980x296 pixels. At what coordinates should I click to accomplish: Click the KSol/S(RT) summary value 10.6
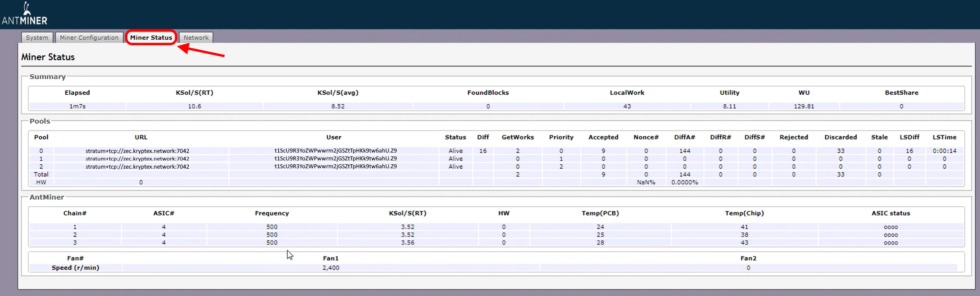(x=195, y=107)
